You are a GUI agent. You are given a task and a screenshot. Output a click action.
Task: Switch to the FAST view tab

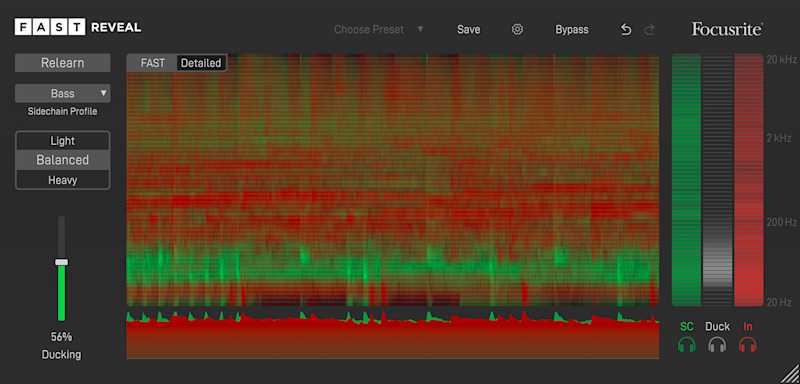pos(153,63)
